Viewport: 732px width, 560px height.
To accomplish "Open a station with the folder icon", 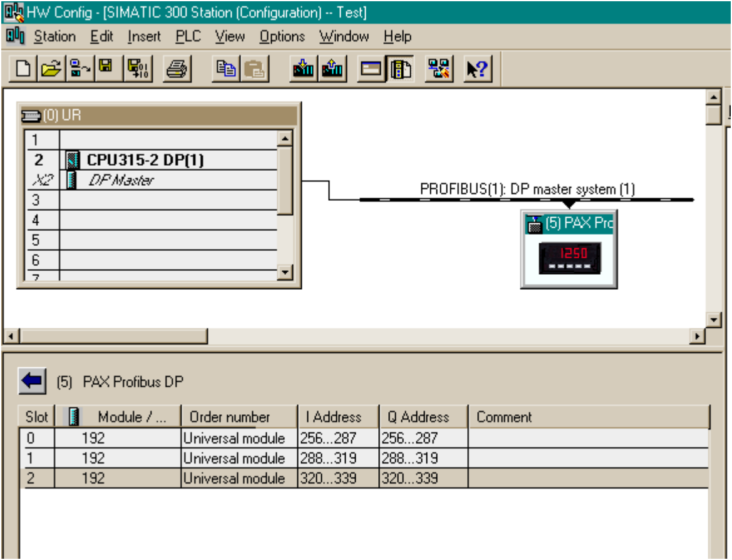I will tap(51, 69).
